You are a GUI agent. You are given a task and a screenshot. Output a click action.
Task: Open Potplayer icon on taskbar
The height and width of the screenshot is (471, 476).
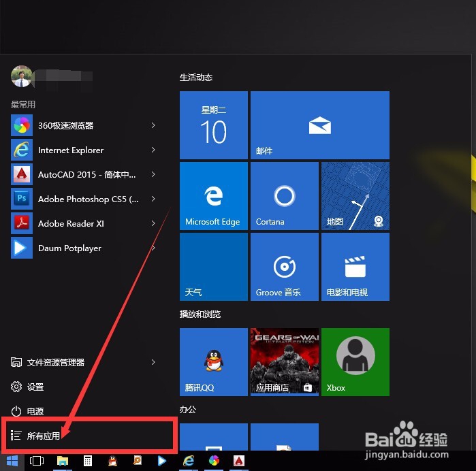162,461
